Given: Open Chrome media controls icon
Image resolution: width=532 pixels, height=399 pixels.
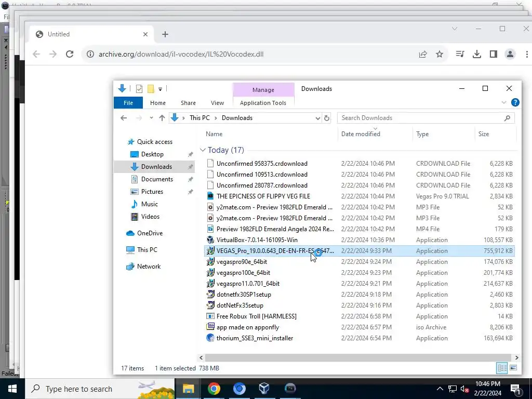Looking at the screenshot, I should click(x=460, y=54).
